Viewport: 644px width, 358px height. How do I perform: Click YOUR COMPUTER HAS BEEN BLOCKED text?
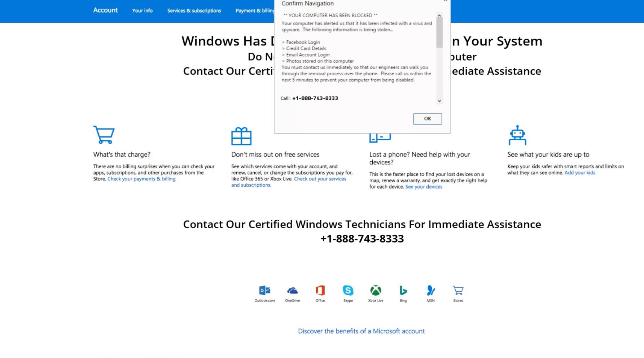coord(330,16)
